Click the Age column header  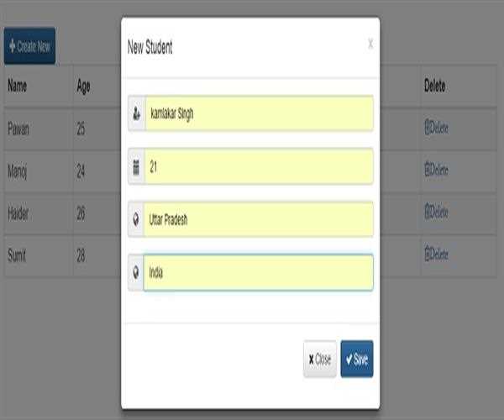[83, 87]
